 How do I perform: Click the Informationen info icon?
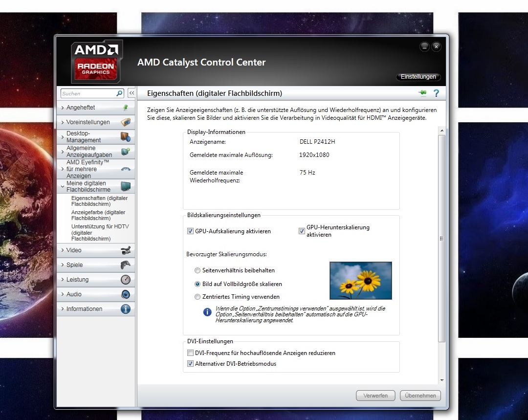tap(126, 309)
